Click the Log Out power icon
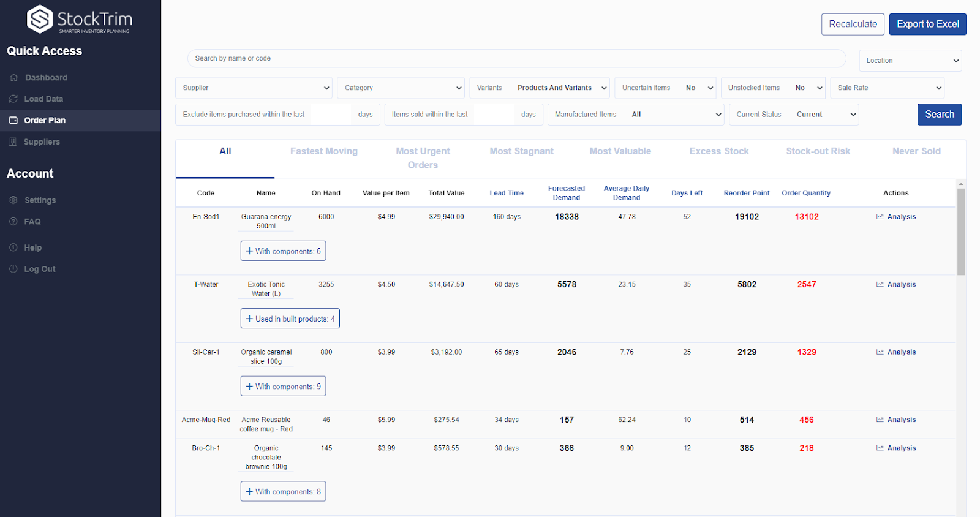Screen dimensions: 980x517 (x=13, y=269)
